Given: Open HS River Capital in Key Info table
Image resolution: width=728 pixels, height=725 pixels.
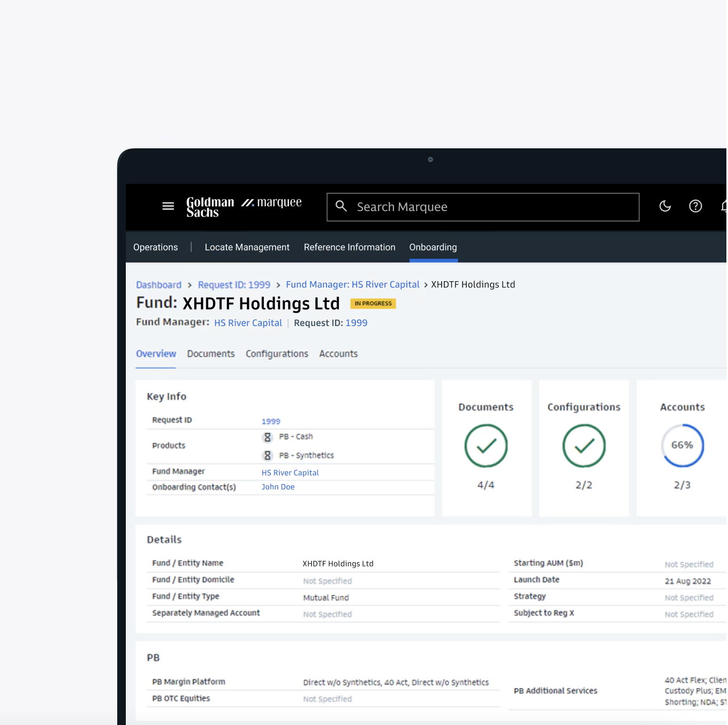Looking at the screenshot, I should (x=290, y=473).
